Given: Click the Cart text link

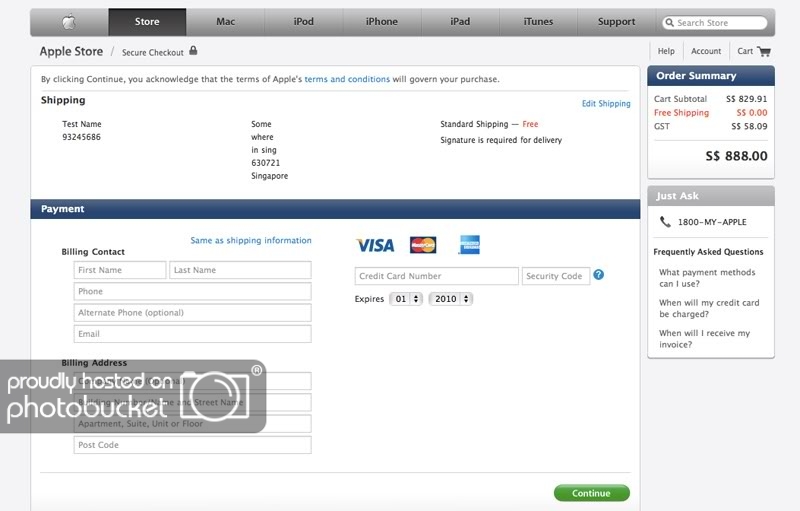Looking at the screenshot, I should pos(745,51).
